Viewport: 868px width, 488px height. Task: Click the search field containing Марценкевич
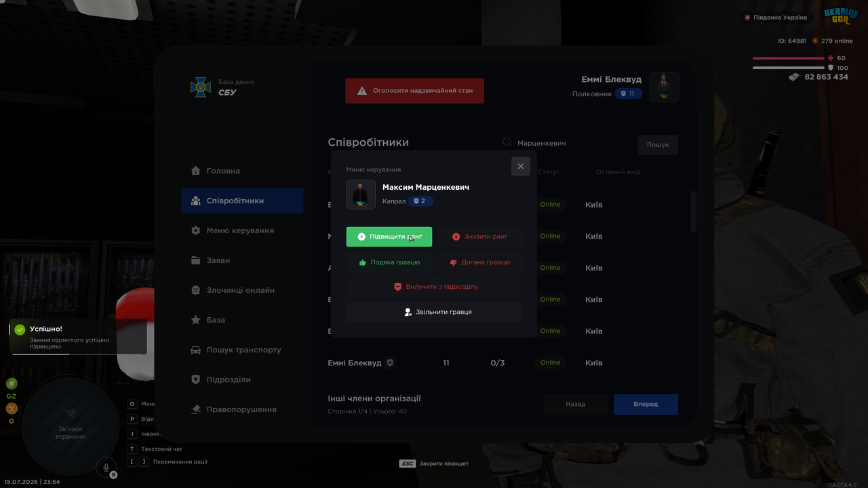(565, 144)
